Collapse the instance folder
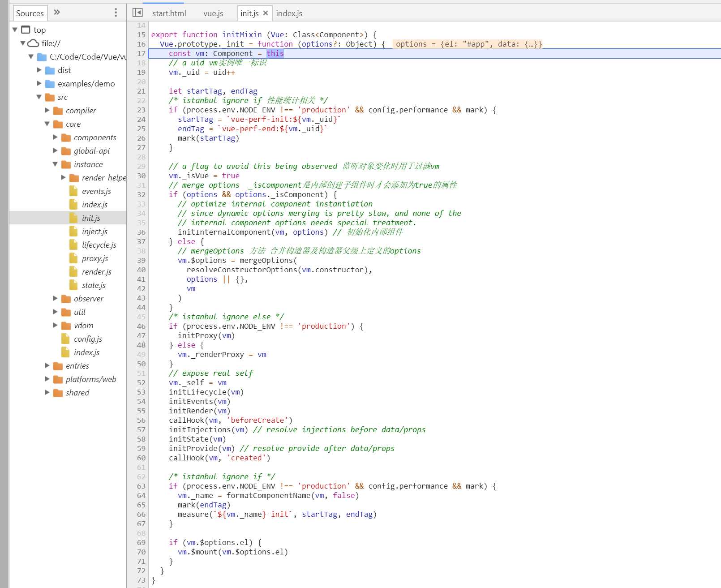The image size is (721, 588). pos(55,164)
